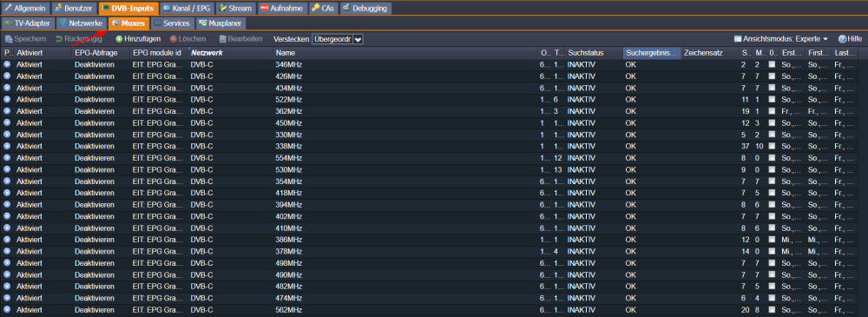This screenshot has height=317, width=868.
Task: Sort by the Name column header
Action: [x=405, y=53]
